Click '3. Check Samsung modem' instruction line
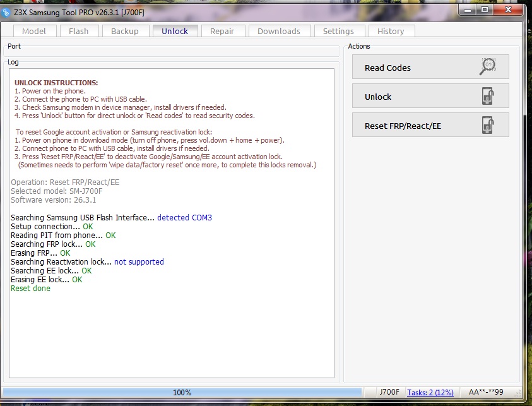 (121, 107)
